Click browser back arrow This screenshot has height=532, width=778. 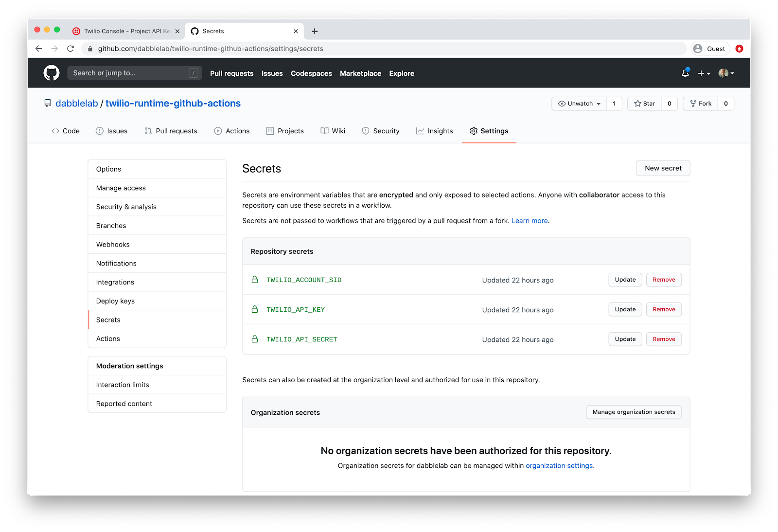point(39,49)
